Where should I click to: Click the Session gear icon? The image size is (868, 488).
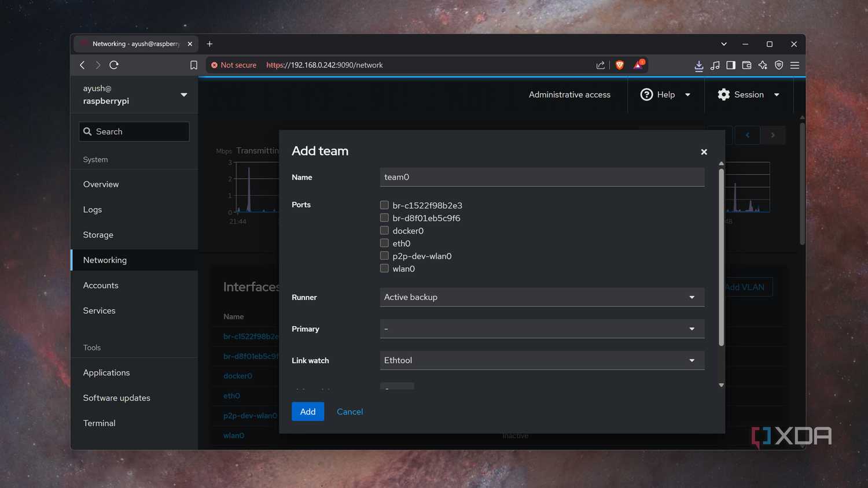[x=724, y=94]
